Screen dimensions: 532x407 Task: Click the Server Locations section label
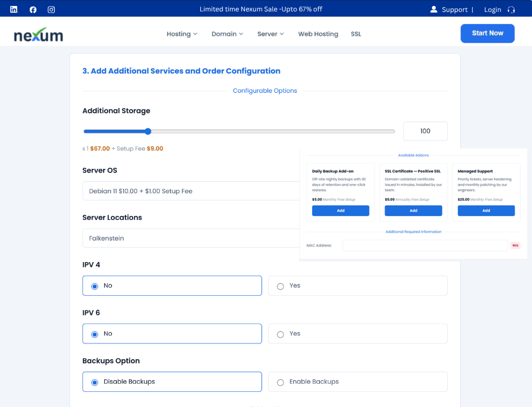(x=112, y=218)
